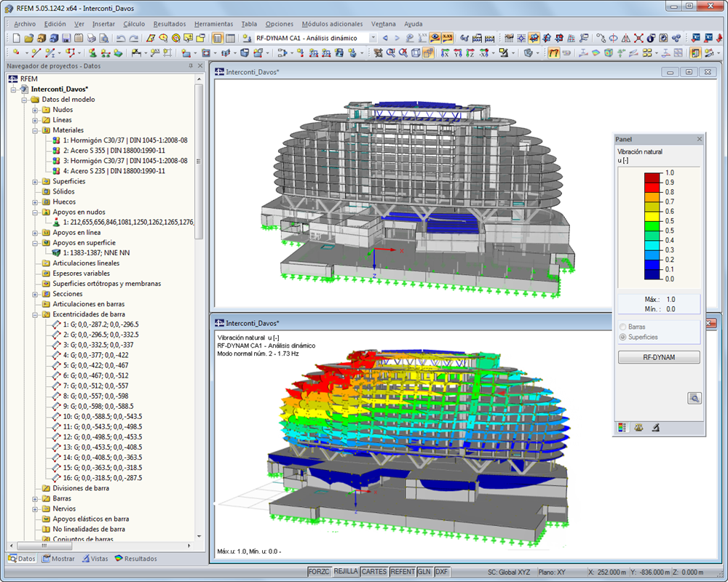Select the magnifier zoom icon in the Panel

click(695, 398)
